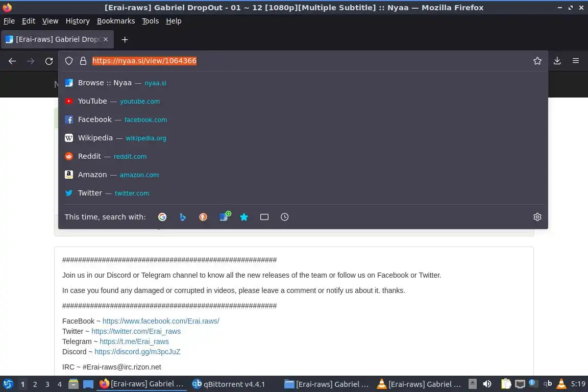The height and width of the screenshot is (392, 588).
Task: Select Twitter suggestion
Action: pos(303,193)
